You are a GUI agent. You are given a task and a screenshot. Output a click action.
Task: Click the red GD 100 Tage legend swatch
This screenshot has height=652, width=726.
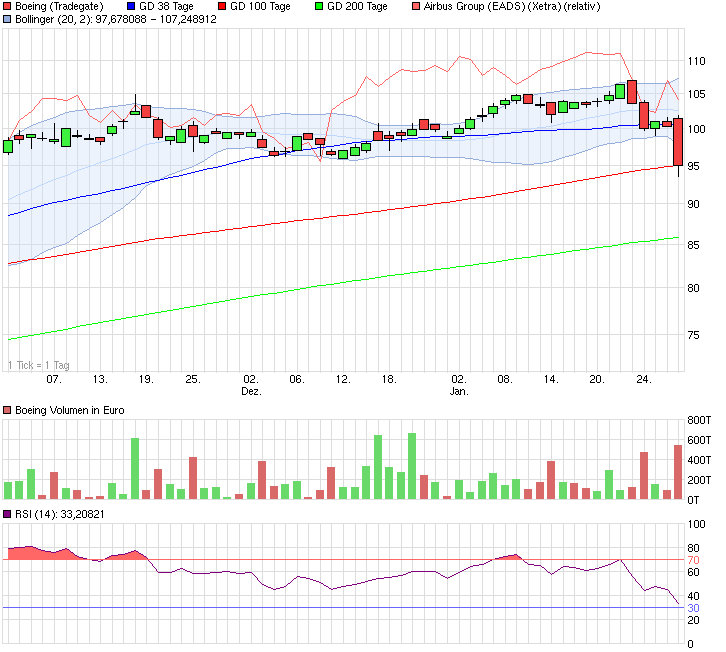[221, 7]
